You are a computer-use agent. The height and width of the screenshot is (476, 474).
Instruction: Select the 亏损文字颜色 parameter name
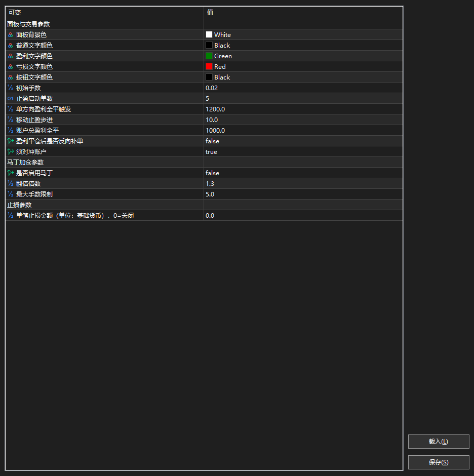34,67
